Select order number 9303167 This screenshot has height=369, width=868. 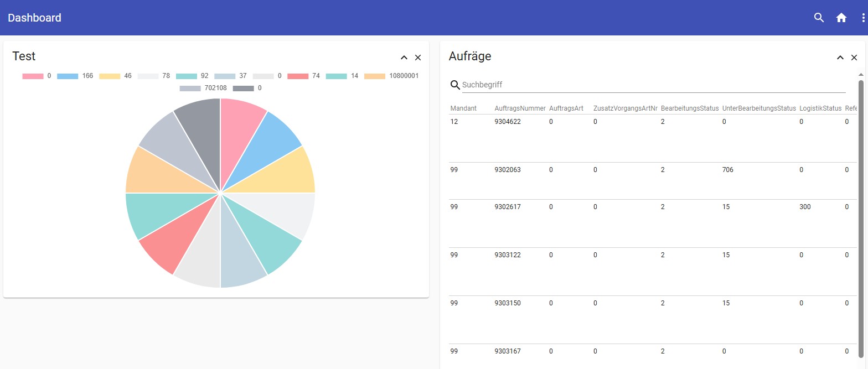pyautogui.click(x=508, y=351)
